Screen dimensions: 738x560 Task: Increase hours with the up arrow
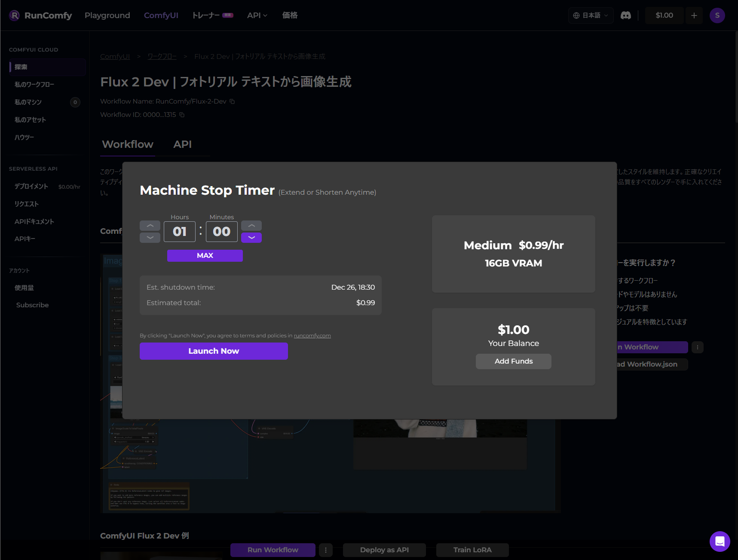coord(150,226)
